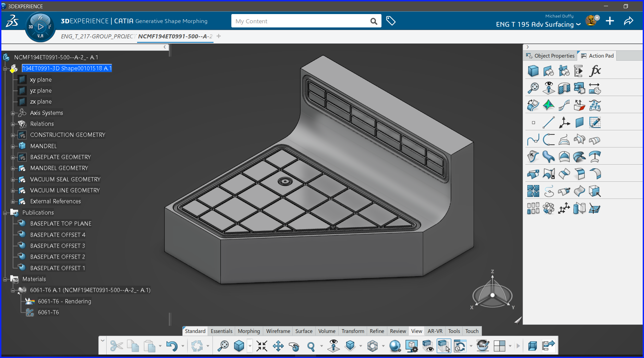Click the Undo arrow in bottom toolbar
This screenshot has width=644, height=358.
point(172,346)
